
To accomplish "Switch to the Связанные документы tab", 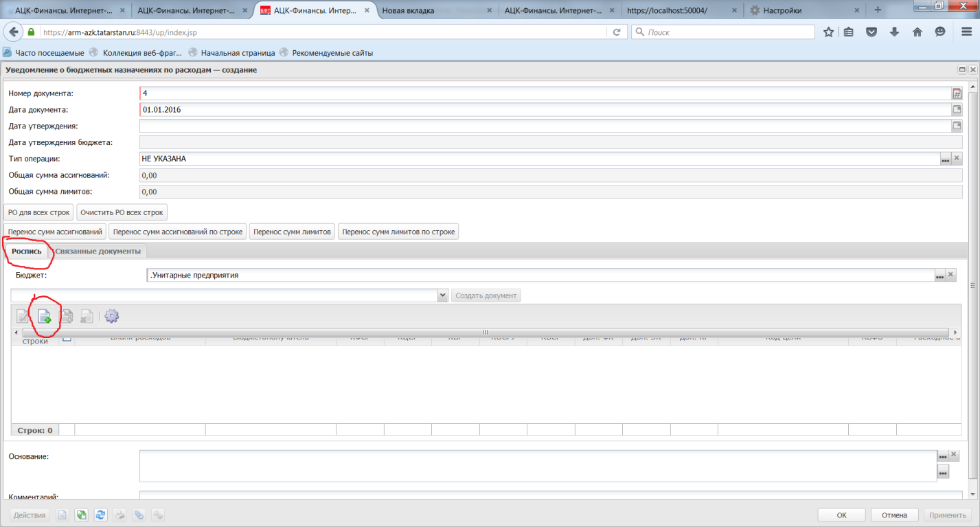I will click(98, 251).
